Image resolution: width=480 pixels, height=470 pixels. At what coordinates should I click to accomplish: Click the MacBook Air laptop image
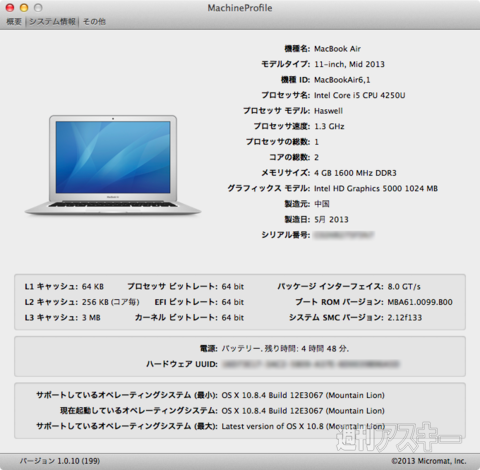(x=113, y=165)
